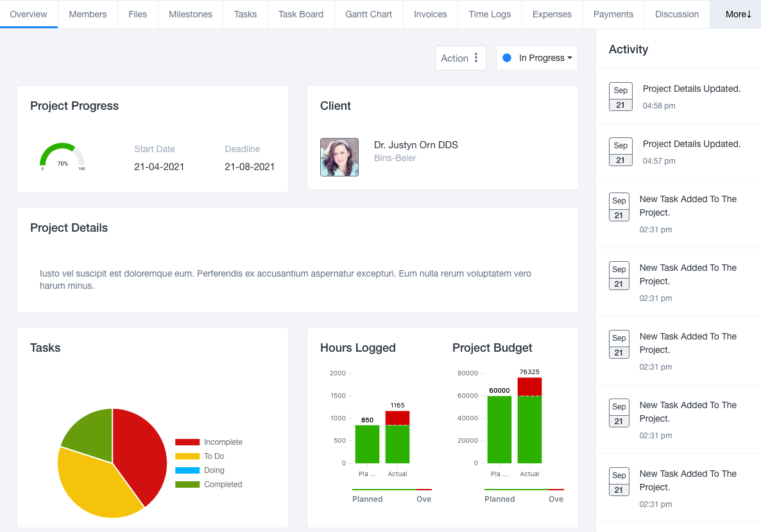This screenshot has width=761, height=532.
Task: Open Dr. Justyn Orn DDS client link
Action: point(416,145)
